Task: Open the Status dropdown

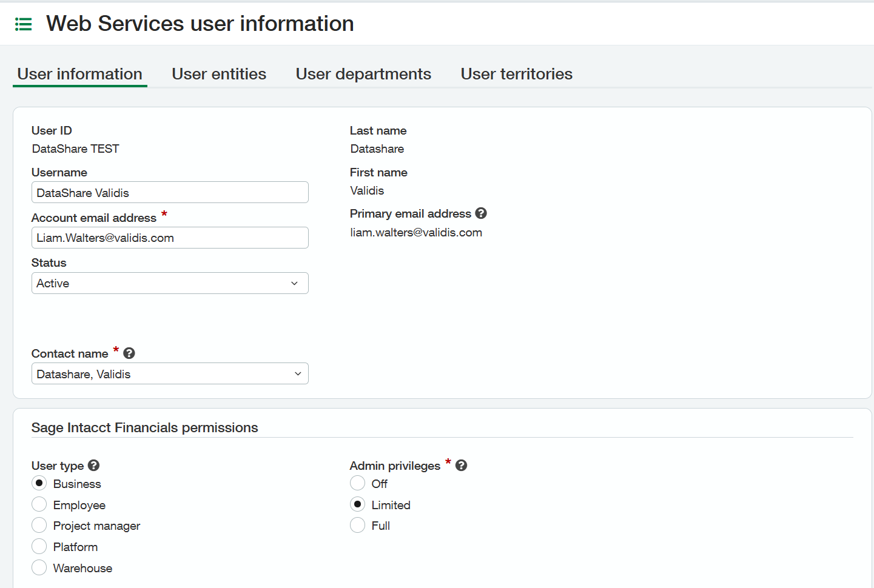Action: [170, 283]
